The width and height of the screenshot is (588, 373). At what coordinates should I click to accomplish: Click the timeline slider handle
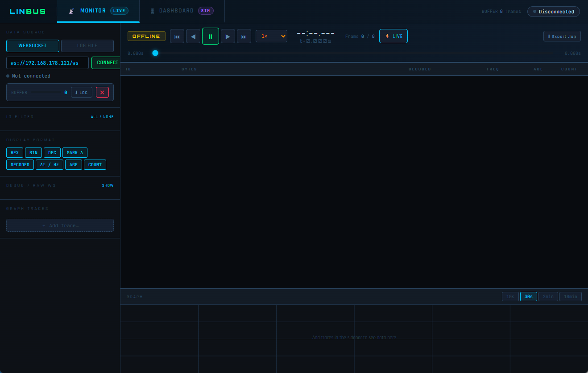click(155, 53)
